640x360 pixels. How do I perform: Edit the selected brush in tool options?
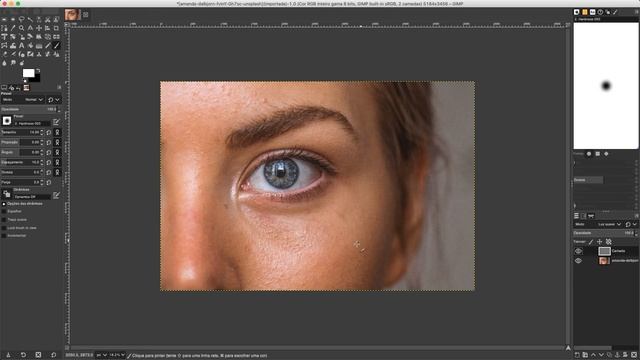pyautogui.click(x=56, y=122)
